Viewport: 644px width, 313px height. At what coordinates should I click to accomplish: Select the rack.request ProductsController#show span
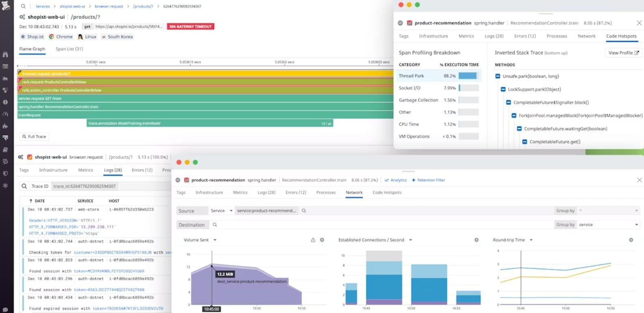pyautogui.click(x=205, y=82)
